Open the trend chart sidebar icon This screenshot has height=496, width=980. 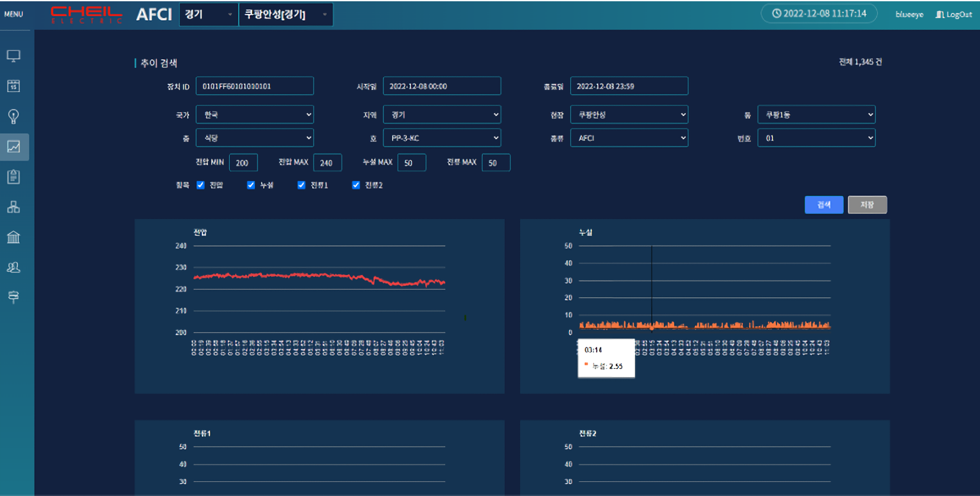[13, 146]
